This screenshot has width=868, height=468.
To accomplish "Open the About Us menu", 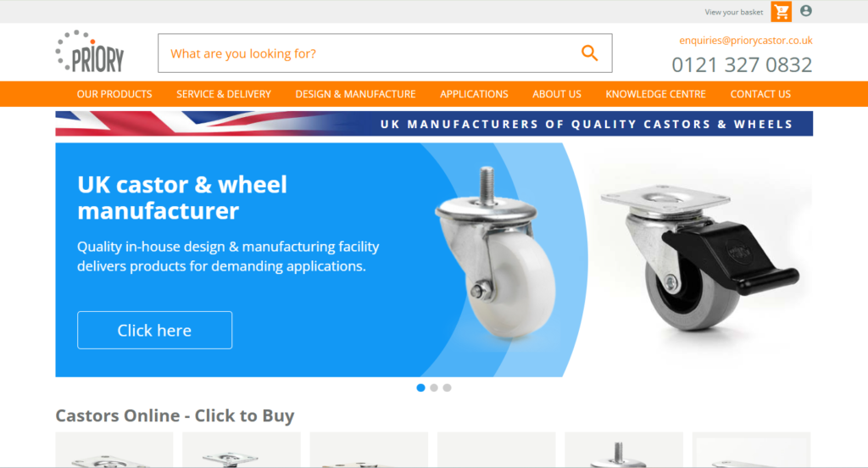I will click(x=557, y=94).
